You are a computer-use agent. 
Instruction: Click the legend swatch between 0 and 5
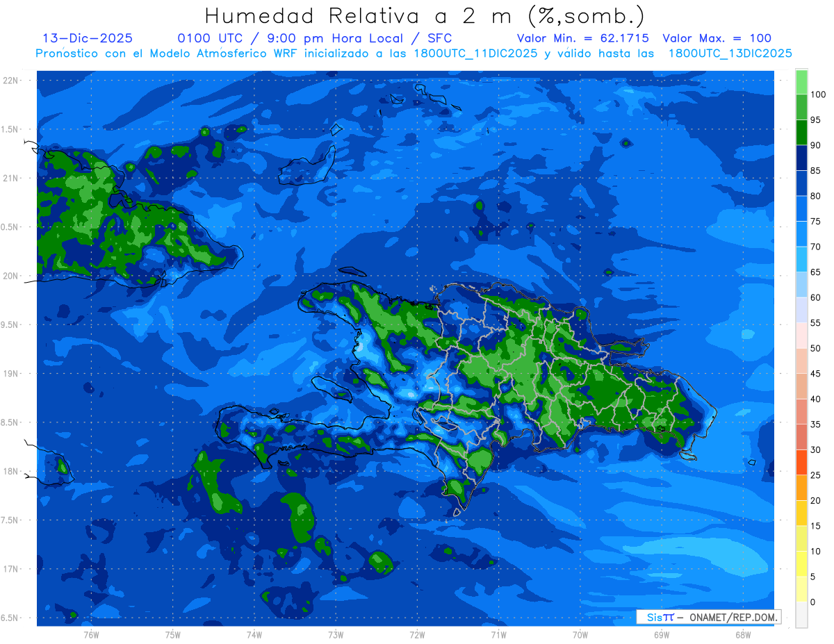(801, 589)
